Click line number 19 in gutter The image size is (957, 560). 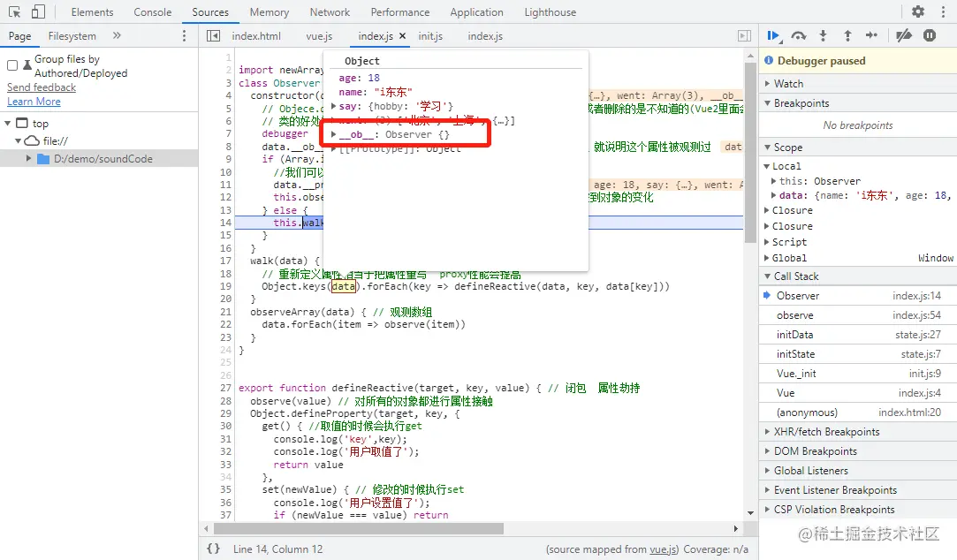225,286
